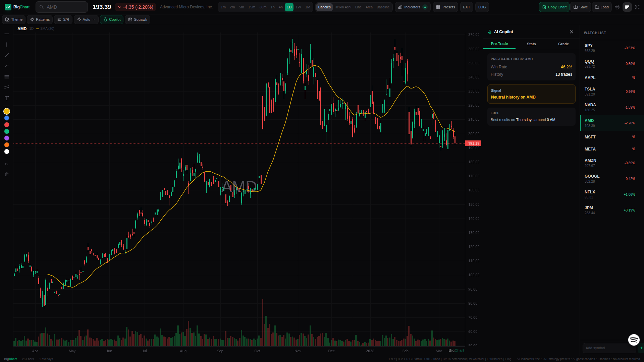Select the Text annotation tool

[x=7, y=98]
